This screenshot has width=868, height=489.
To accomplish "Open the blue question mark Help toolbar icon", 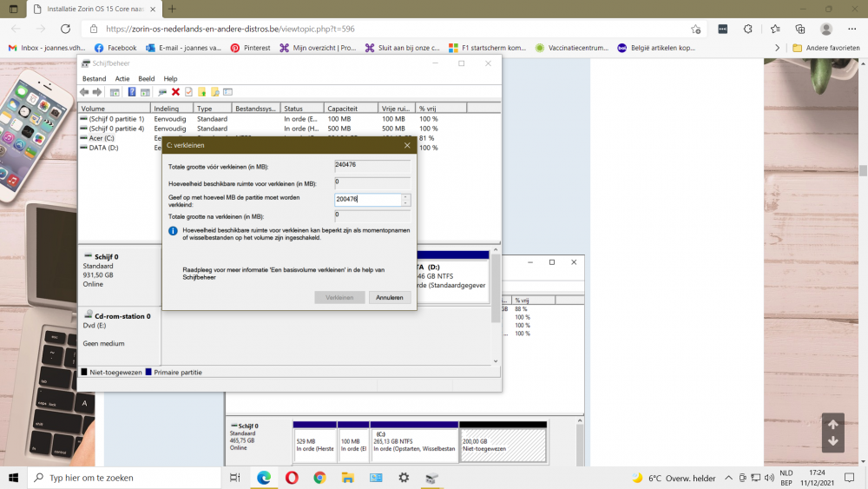I will pos(132,92).
